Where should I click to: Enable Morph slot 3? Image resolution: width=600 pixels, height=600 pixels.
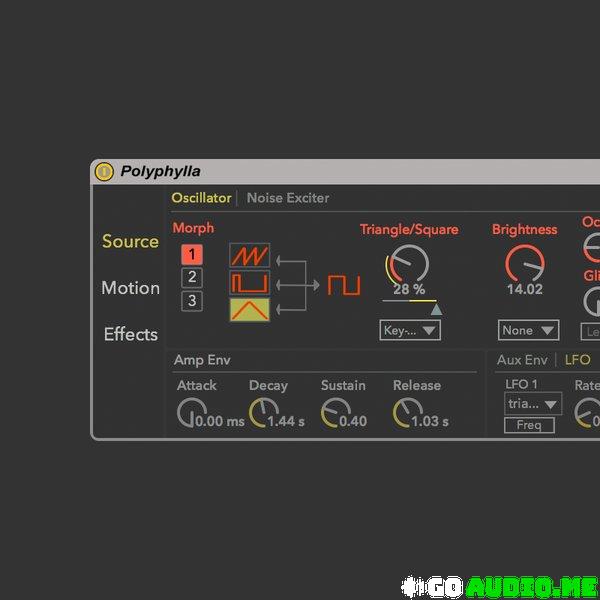(x=192, y=301)
